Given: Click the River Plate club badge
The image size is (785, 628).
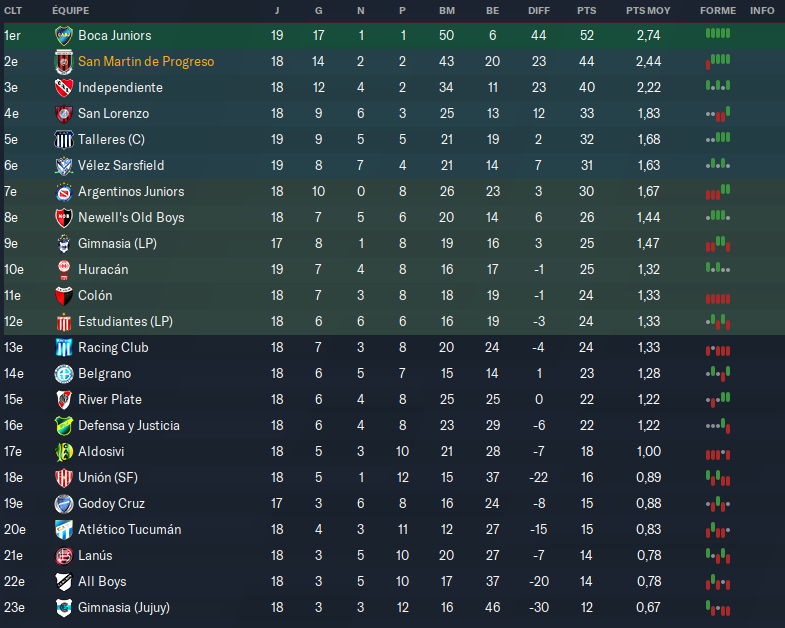Looking at the screenshot, I should (x=63, y=400).
